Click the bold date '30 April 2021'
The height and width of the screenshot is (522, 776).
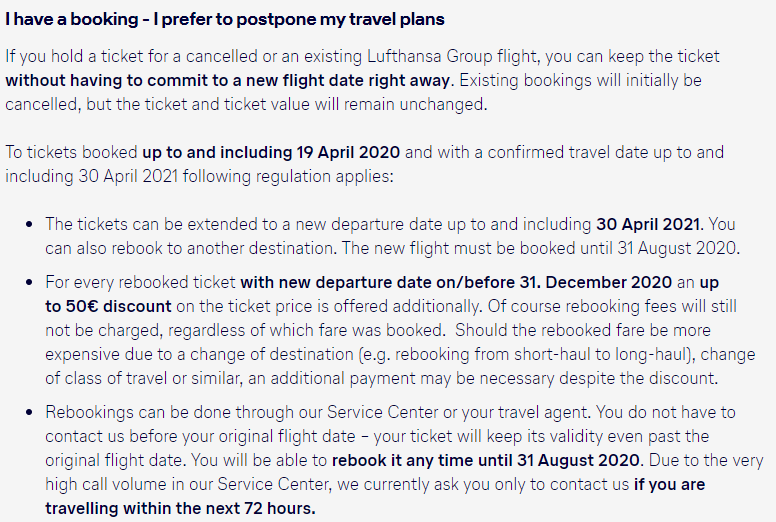click(x=648, y=224)
